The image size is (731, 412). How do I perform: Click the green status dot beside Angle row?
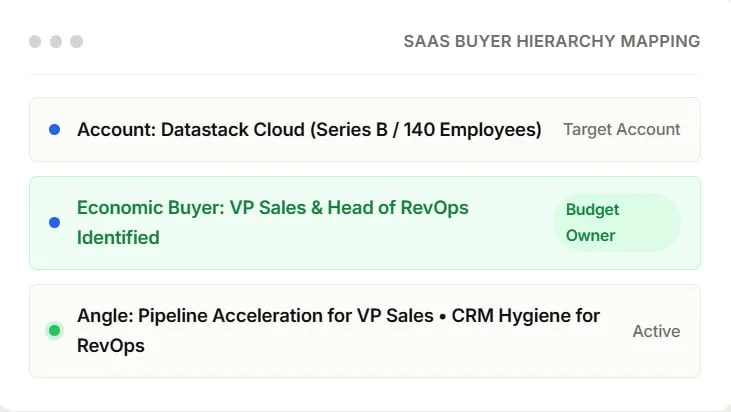click(55, 330)
